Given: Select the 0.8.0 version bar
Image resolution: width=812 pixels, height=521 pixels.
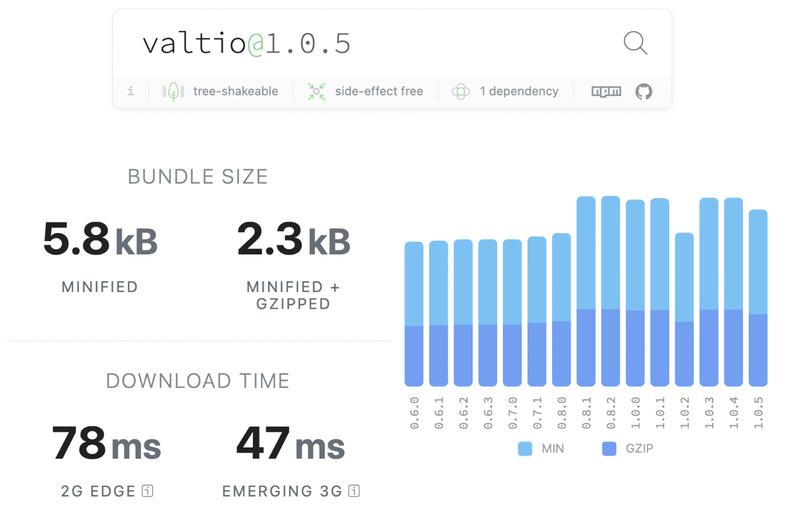Looking at the screenshot, I should tap(561, 309).
